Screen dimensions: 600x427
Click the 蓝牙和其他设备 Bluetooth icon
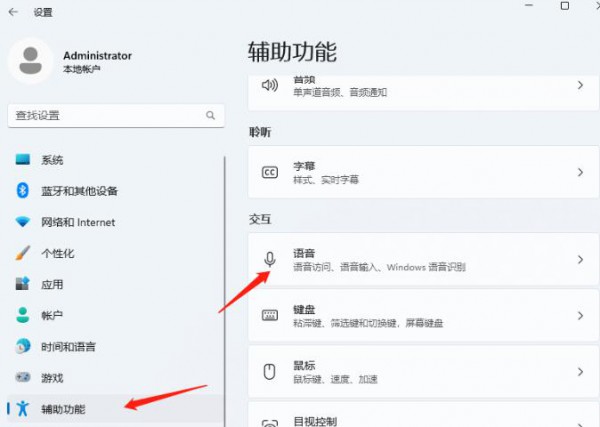pyautogui.click(x=22, y=191)
